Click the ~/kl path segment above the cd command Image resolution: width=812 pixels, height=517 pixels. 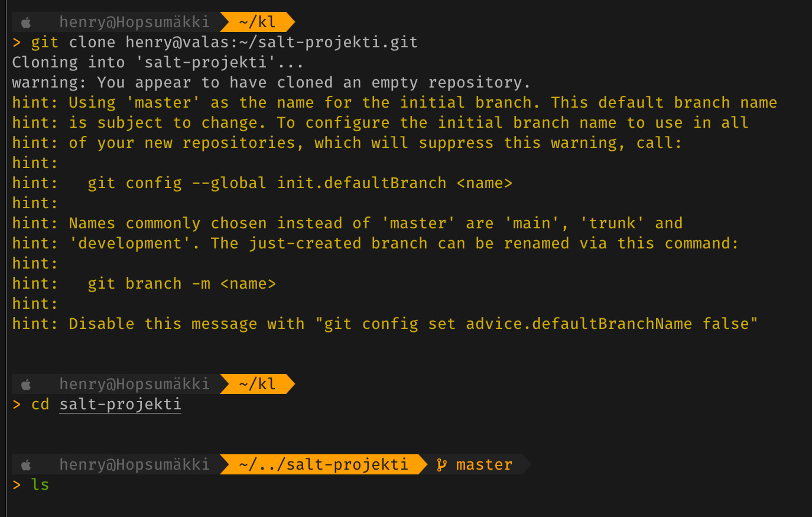point(257,384)
